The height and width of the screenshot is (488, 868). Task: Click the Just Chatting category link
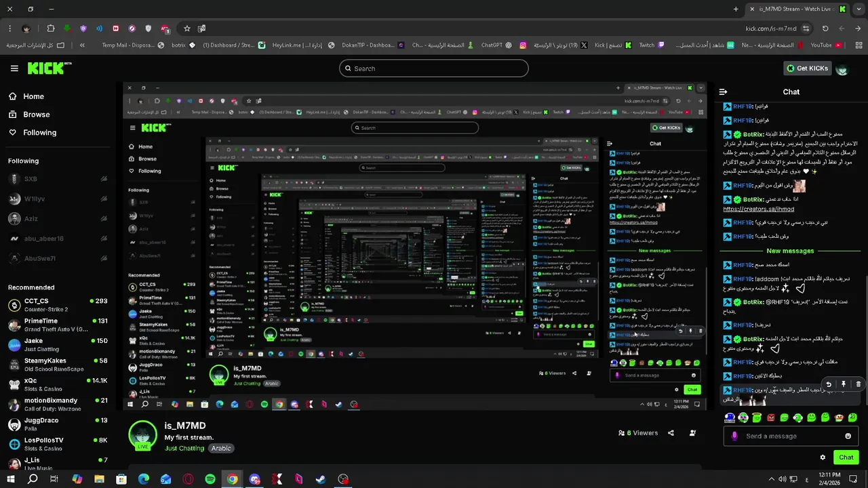(x=184, y=448)
